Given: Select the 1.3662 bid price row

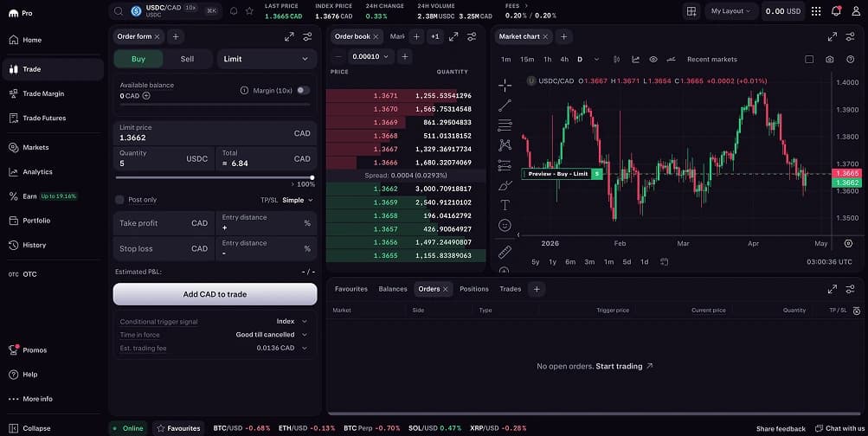Looking at the screenshot, I should coord(406,189).
